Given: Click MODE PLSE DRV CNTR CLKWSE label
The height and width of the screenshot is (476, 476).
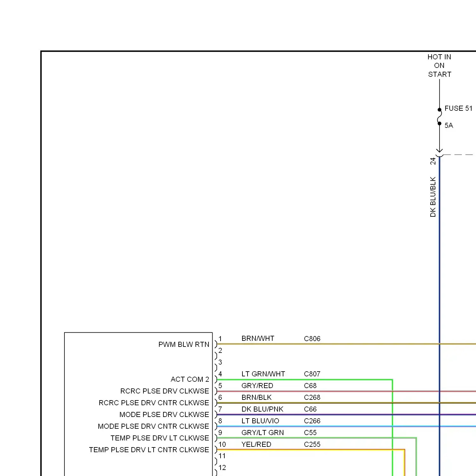Looking at the screenshot, I should click(x=153, y=426).
